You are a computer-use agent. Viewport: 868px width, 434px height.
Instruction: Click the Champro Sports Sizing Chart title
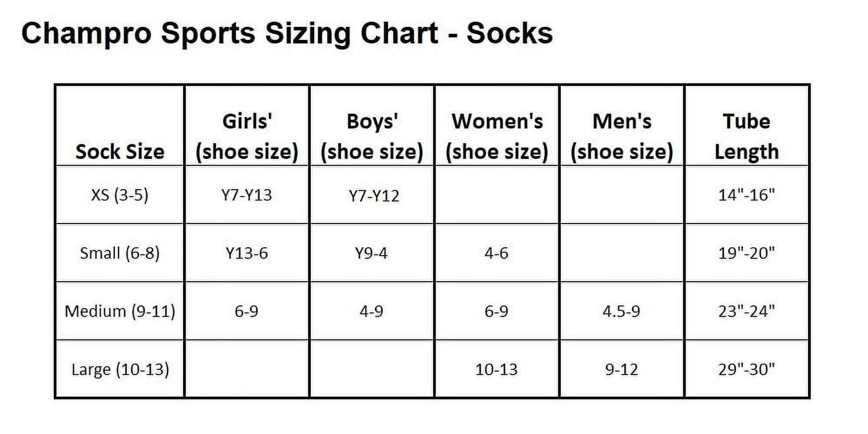click(287, 33)
